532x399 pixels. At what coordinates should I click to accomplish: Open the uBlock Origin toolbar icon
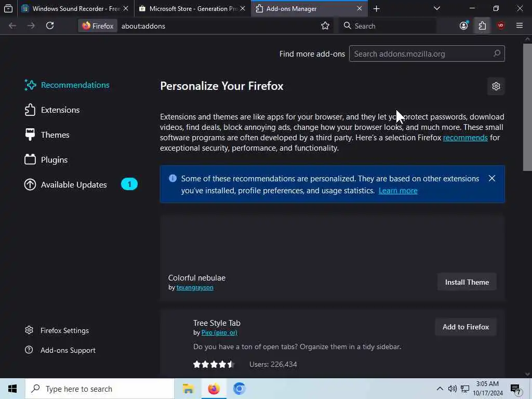coord(501,26)
